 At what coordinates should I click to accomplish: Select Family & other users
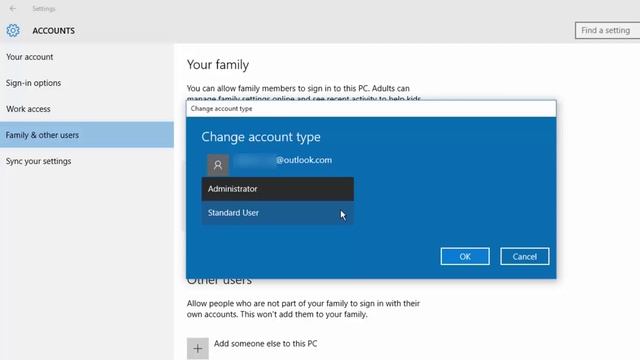coord(87,135)
